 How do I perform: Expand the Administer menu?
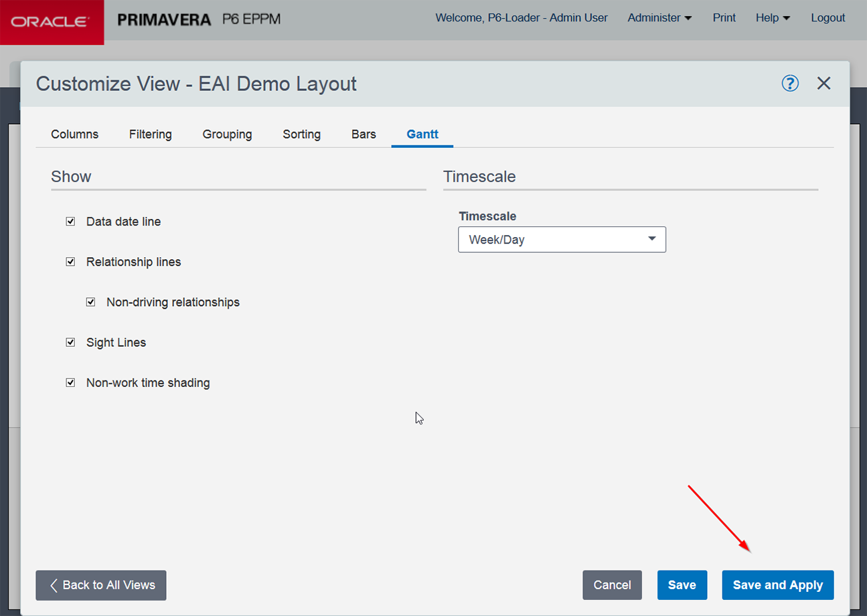(x=659, y=18)
